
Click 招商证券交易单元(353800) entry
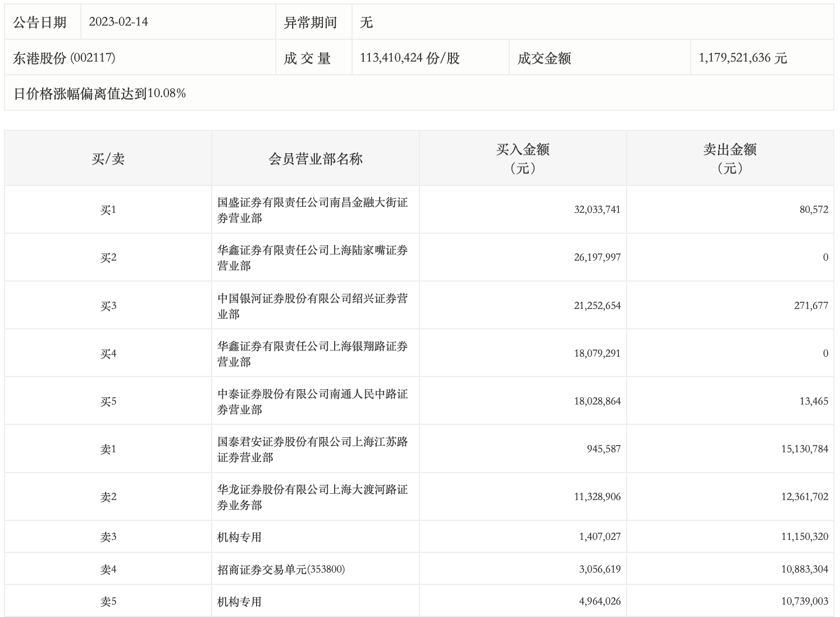281,569
